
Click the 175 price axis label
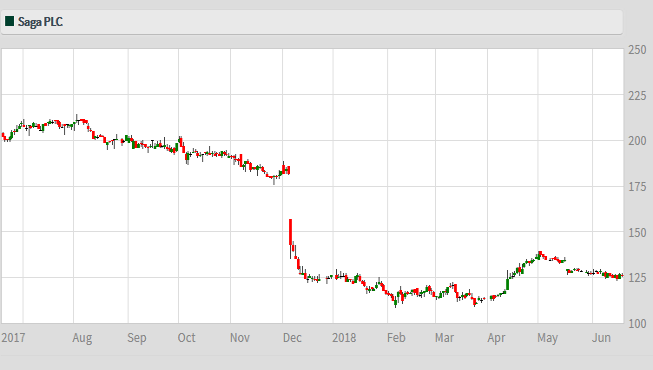click(637, 187)
